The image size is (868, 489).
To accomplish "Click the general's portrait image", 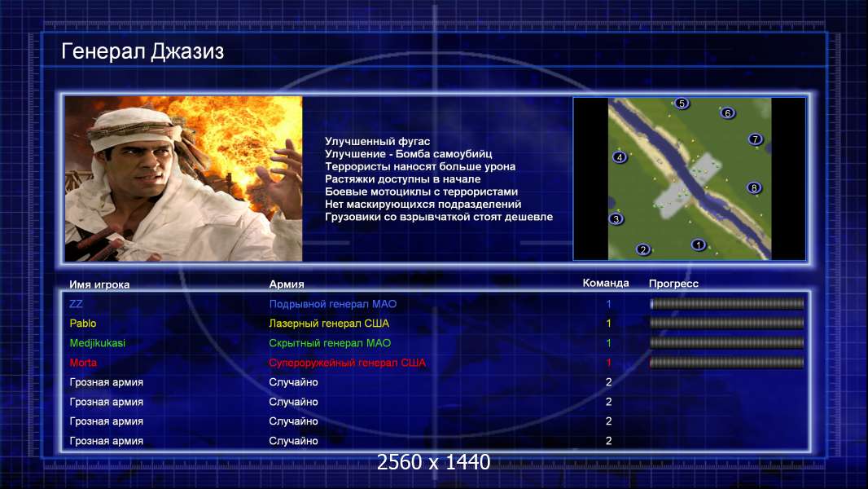I will (184, 178).
